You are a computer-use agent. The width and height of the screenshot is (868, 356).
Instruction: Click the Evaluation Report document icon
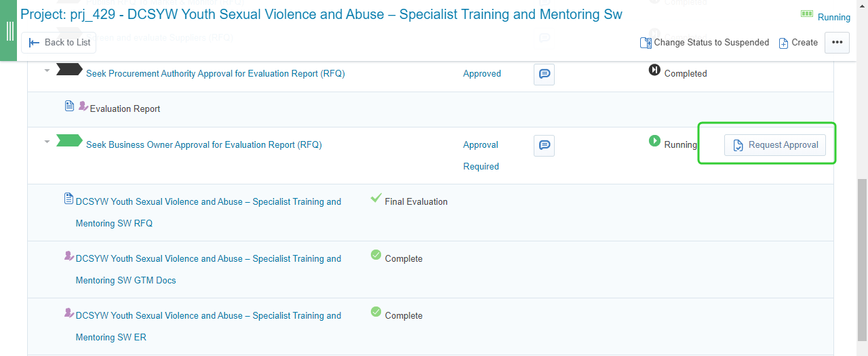(69, 106)
